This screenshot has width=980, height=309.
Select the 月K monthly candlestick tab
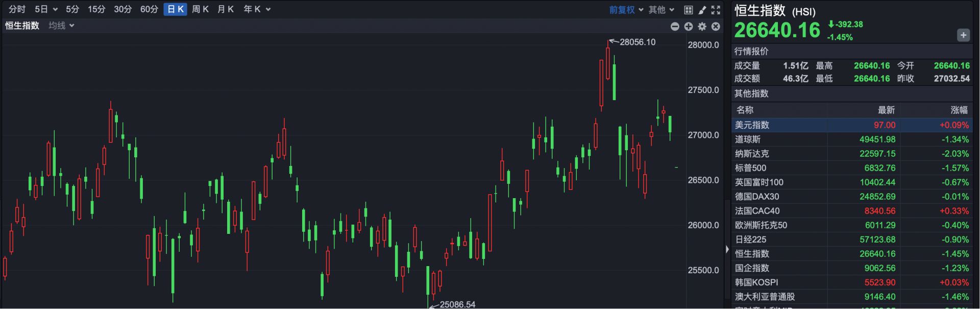click(225, 9)
